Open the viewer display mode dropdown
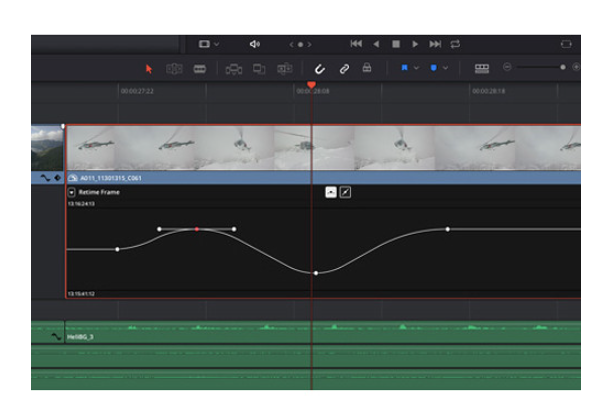The image size is (613, 419). [209, 44]
